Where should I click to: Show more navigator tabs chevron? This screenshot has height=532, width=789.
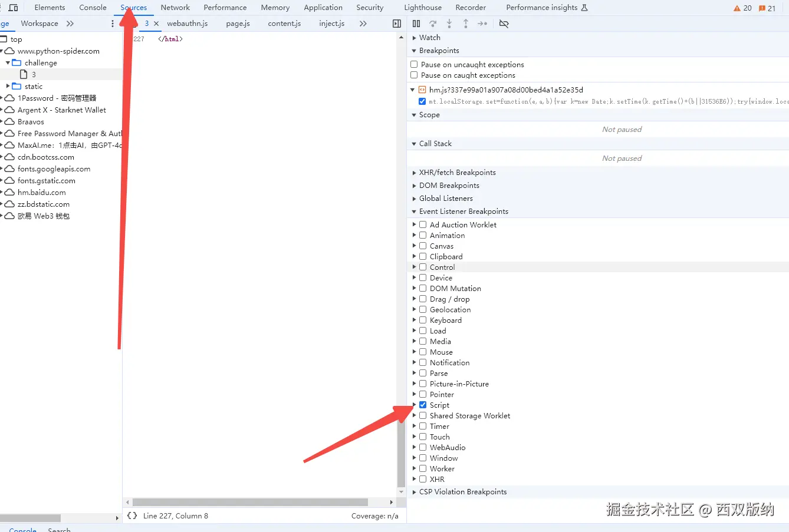(x=70, y=24)
